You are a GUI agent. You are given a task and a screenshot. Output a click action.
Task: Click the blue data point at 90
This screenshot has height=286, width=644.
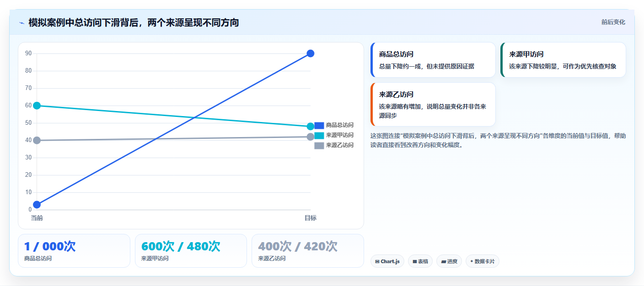310,53
